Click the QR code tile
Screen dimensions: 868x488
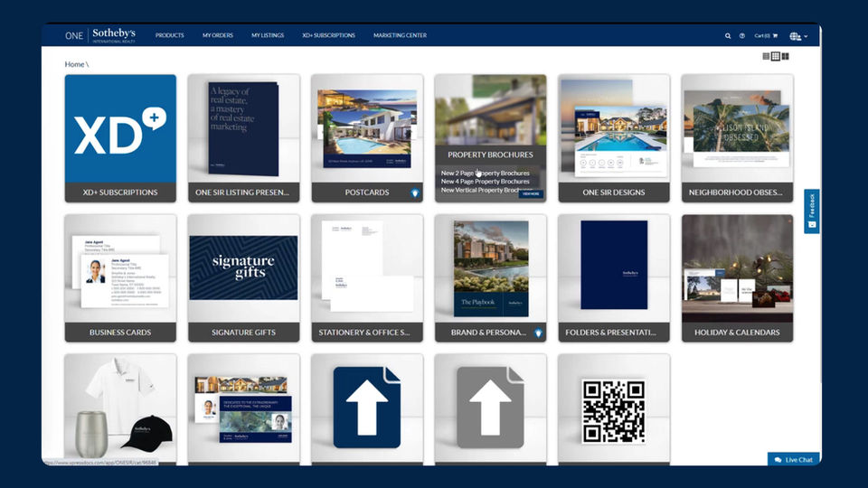pyautogui.click(x=614, y=409)
